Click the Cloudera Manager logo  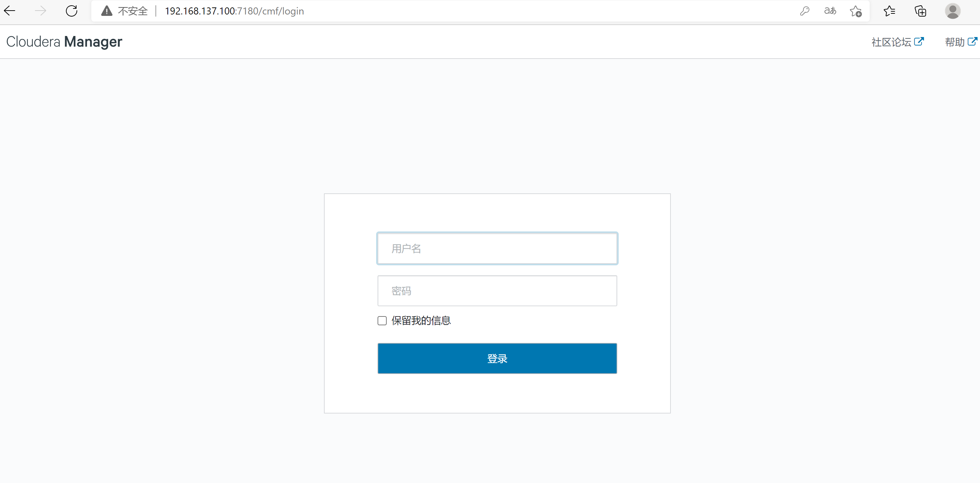(x=64, y=42)
